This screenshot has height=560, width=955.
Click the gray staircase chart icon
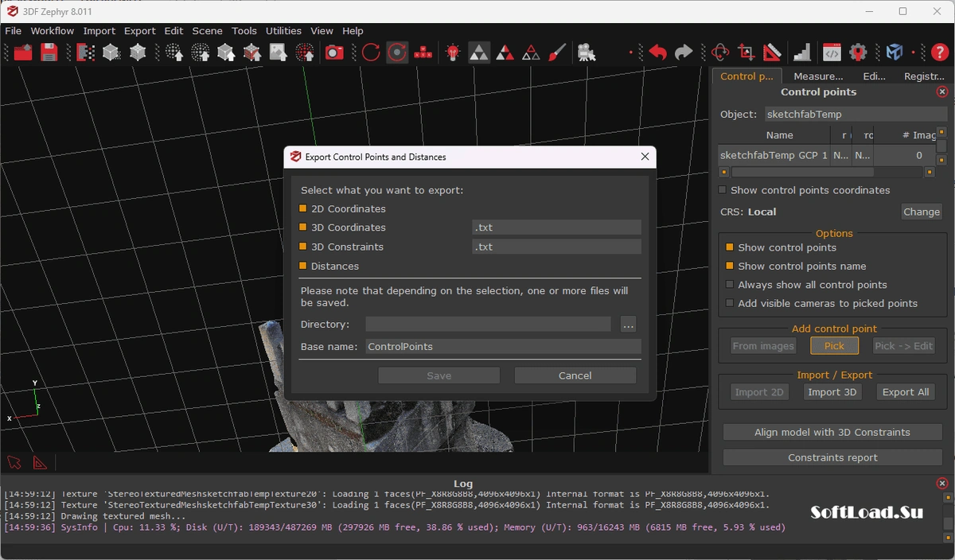pyautogui.click(x=802, y=52)
